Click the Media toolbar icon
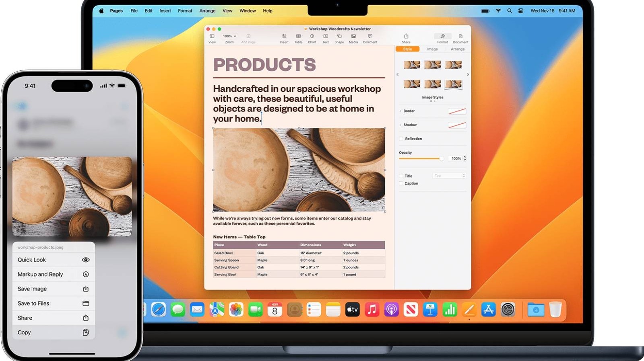Screen dimensions: 644x361 (x=353, y=37)
